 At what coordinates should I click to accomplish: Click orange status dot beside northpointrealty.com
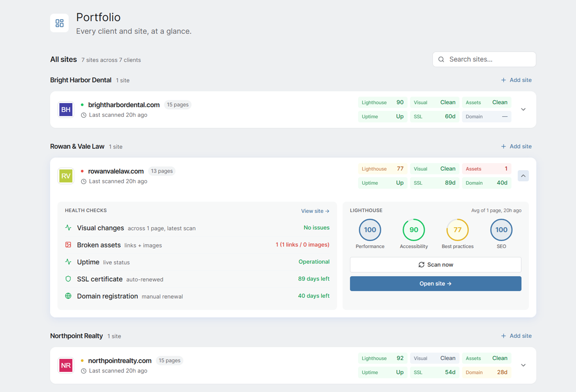(82, 360)
